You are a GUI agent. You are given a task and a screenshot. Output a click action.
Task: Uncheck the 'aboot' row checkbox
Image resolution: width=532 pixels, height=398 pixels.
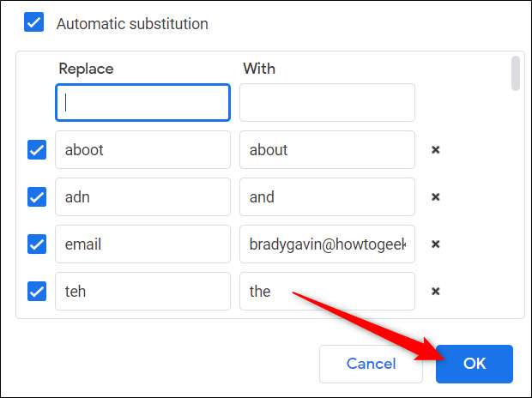[x=37, y=150]
